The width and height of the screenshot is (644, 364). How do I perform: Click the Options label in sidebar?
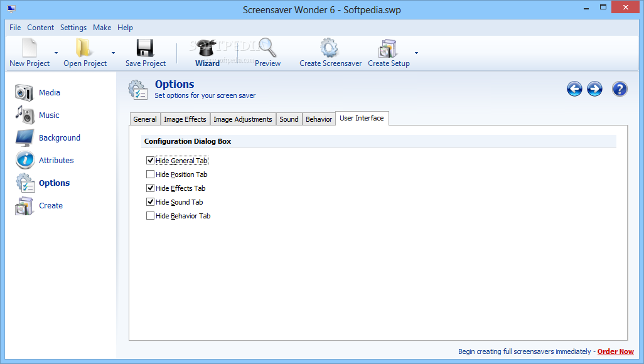coord(54,183)
